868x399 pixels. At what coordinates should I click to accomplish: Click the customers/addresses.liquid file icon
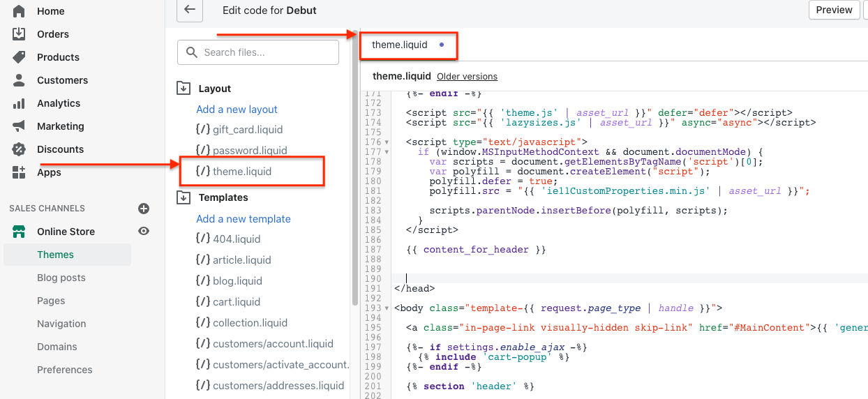[x=203, y=385]
